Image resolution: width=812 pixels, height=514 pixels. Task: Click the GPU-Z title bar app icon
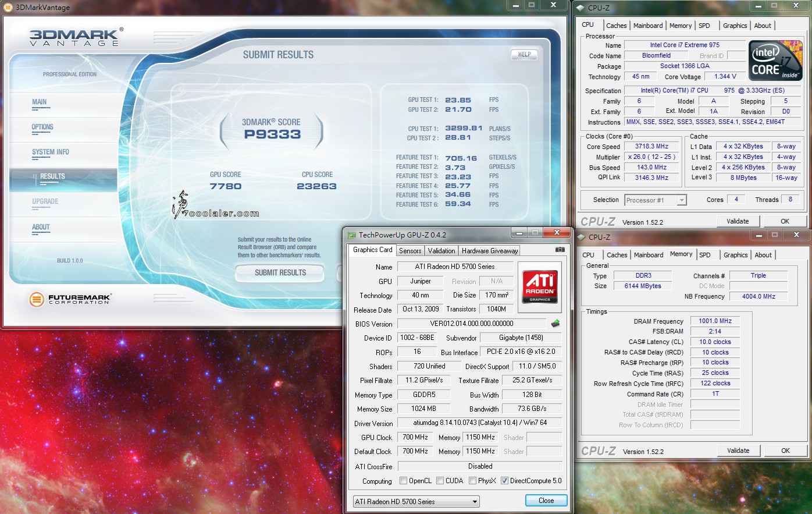351,235
